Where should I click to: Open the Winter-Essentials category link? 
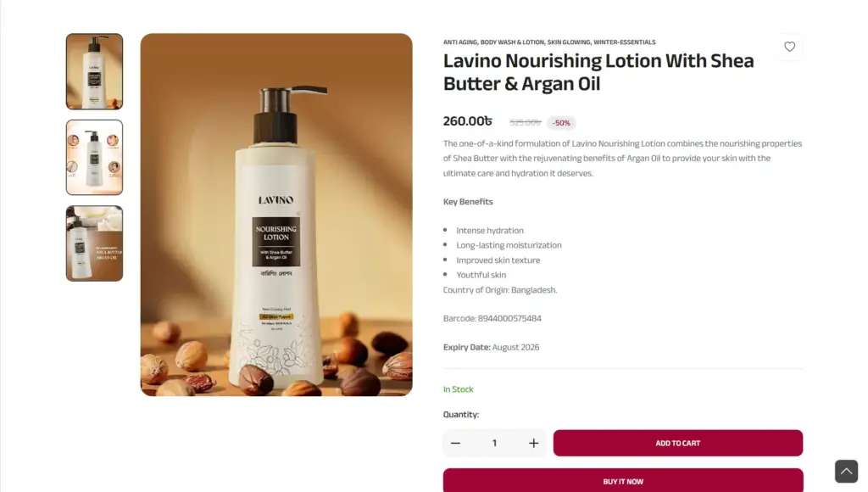(625, 42)
